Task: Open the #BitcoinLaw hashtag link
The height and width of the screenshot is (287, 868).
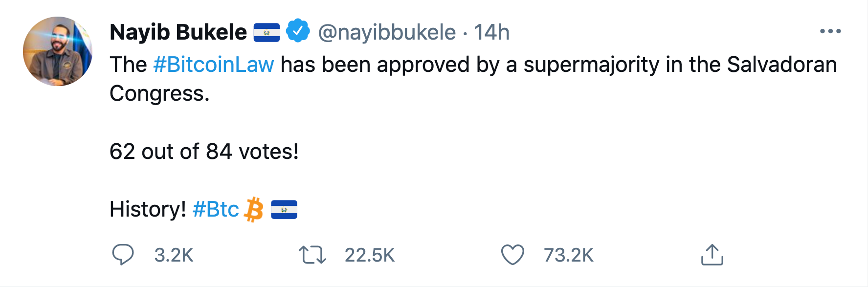Action: 213,65
